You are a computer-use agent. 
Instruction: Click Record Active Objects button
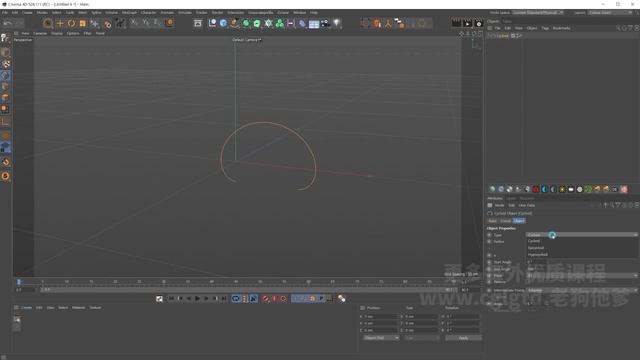click(266, 299)
